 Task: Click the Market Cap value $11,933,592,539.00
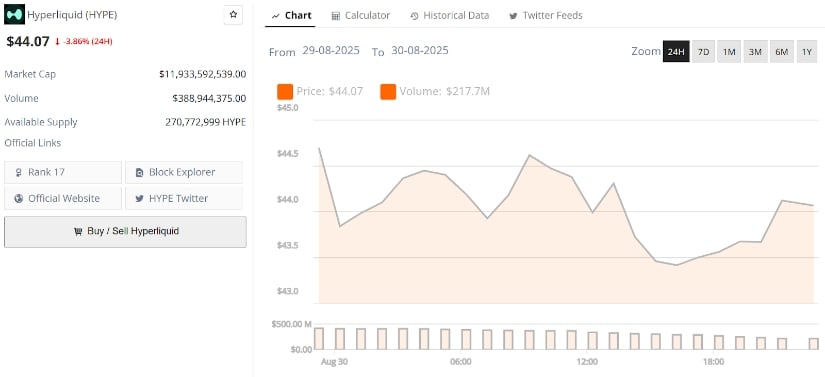[203, 74]
